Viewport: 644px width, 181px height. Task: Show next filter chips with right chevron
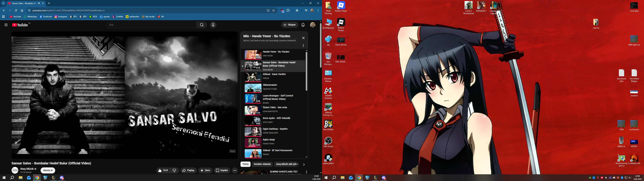(304, 165)
